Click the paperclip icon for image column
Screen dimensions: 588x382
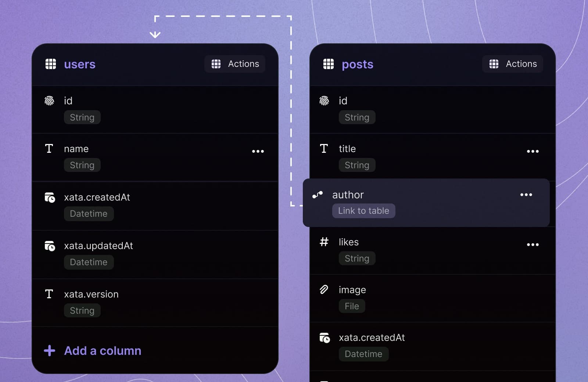(x=324, y=289)
